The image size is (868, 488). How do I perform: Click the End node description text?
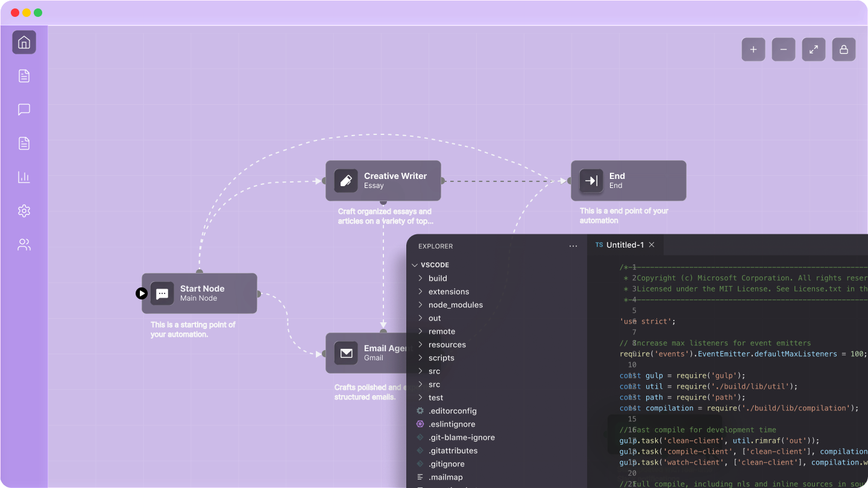[x=624, y=216]
